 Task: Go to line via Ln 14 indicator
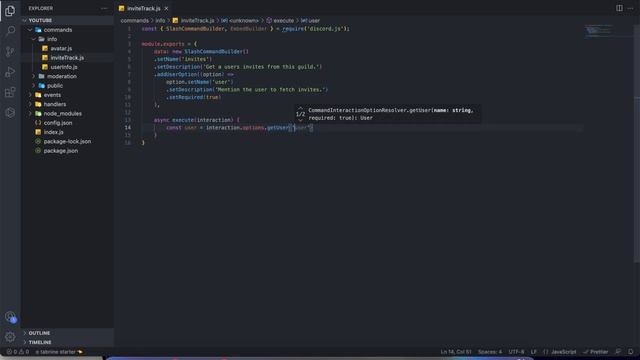coord(456,352)
